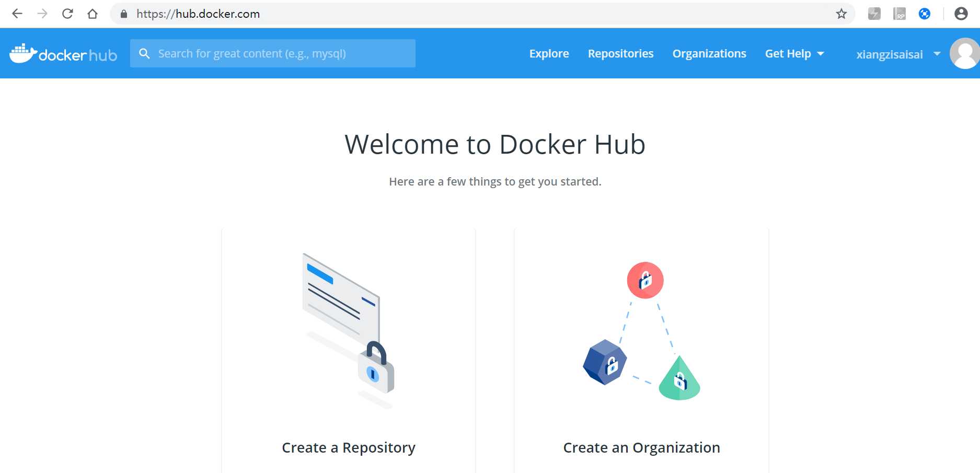
Task: Open the gray lightning extension icon
Action: (x=874, y=14)
